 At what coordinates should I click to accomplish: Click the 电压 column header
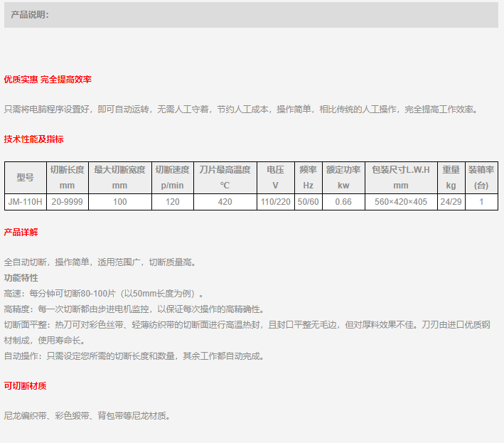(x=276, y=178)
